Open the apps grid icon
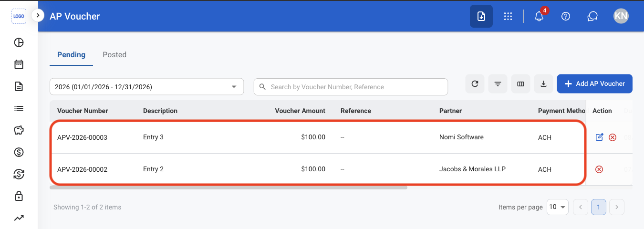 (508, 16)
